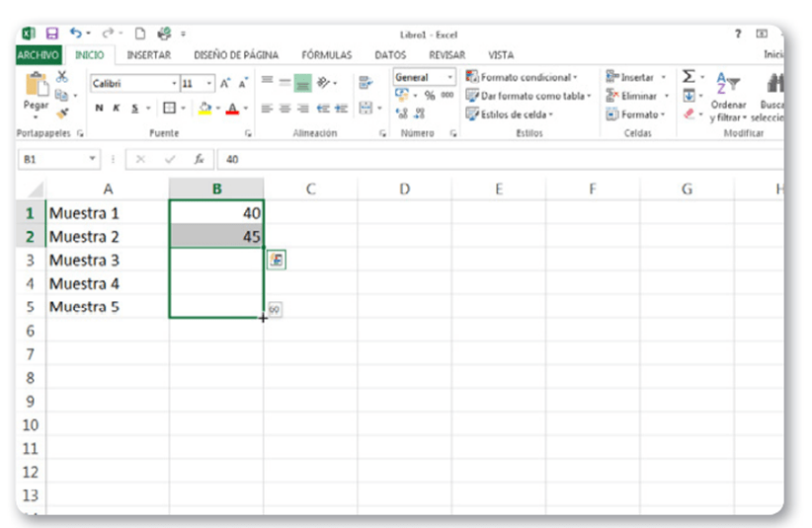Open the FÓRMULAS ribbon tab

point(326,55)
